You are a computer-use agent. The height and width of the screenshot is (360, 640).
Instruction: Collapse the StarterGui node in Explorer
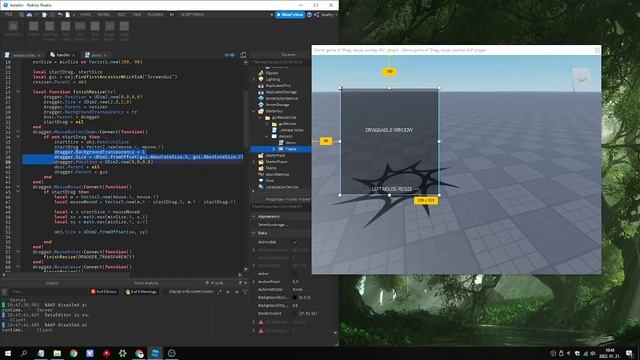pyautogui.click(x=253, y=111)
